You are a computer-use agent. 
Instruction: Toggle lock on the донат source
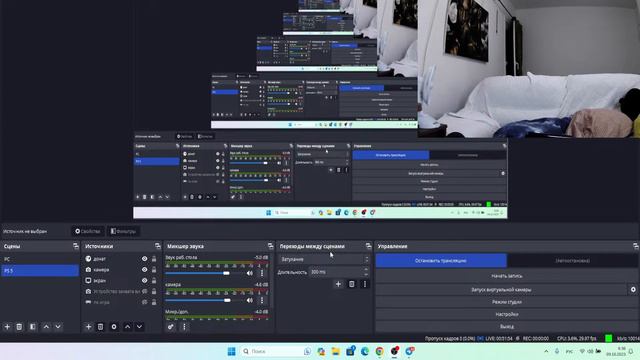(x=154, y=259)
